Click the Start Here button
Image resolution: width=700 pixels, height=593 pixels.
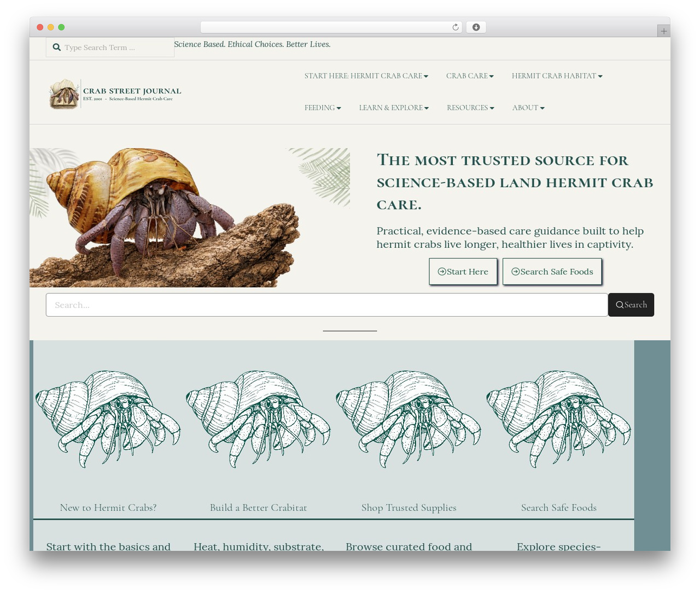463,272
